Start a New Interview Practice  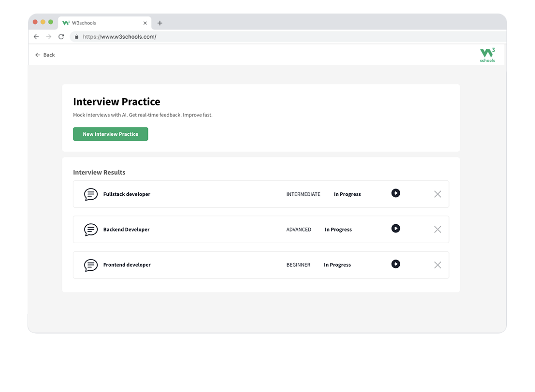click(110, 134)
